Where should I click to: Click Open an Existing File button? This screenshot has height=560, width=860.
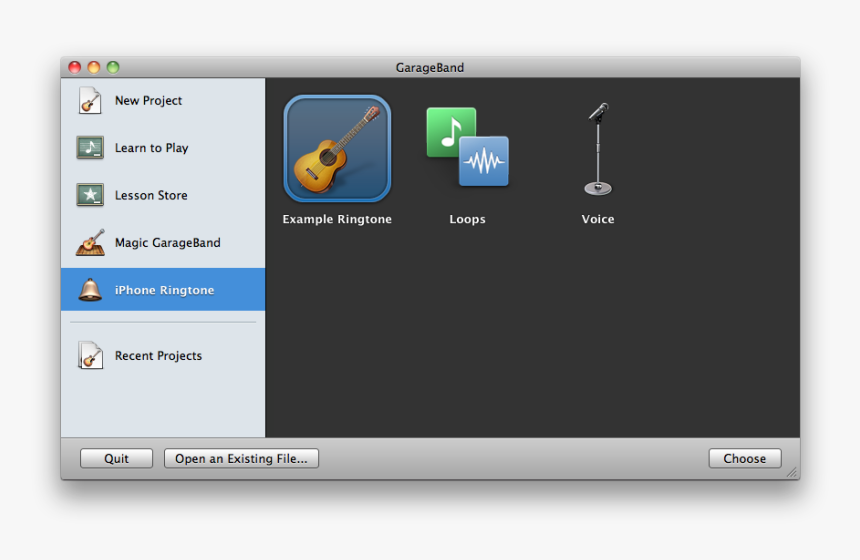pos(241,459)
